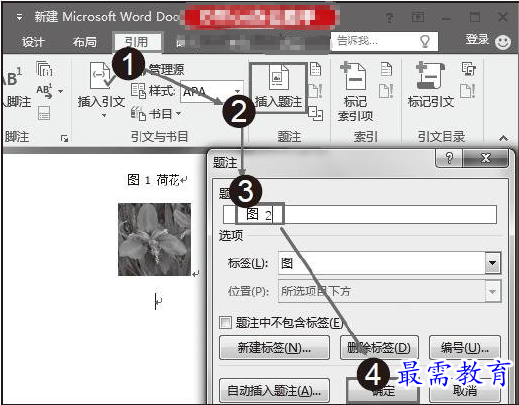519x405 pixels.
Task: Click the 删除标签(D) button
Action: [379, 348]
